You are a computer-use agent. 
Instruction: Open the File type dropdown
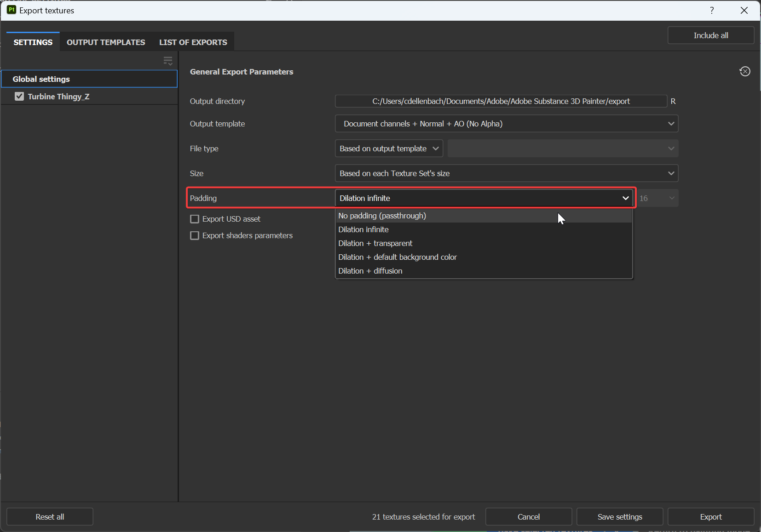tap(389, 148)
